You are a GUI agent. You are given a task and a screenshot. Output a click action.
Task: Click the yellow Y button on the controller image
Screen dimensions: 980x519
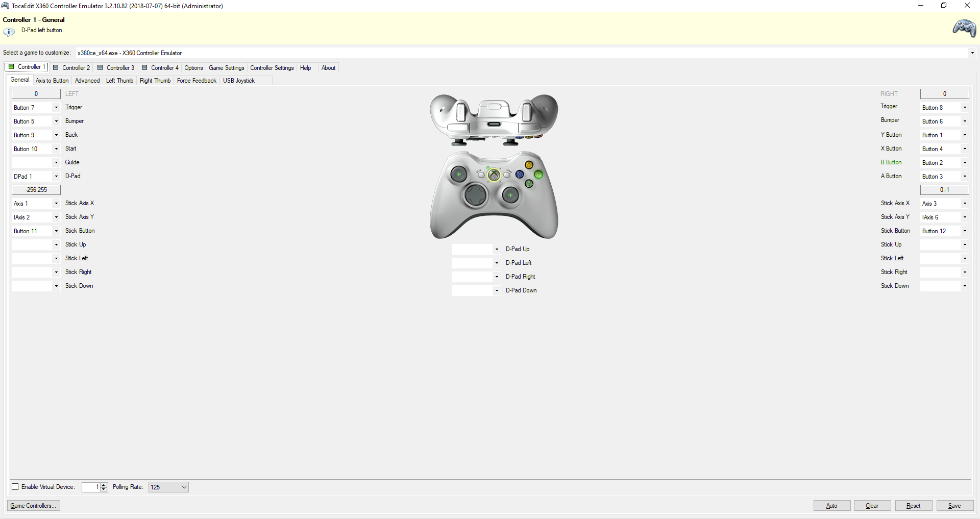point(529,165)
